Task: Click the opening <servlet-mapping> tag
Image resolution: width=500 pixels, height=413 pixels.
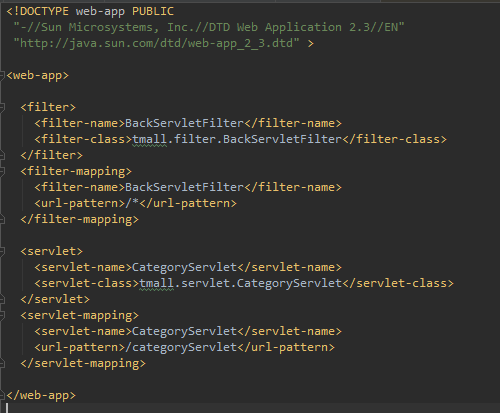Action: click(x=79, y=316)
